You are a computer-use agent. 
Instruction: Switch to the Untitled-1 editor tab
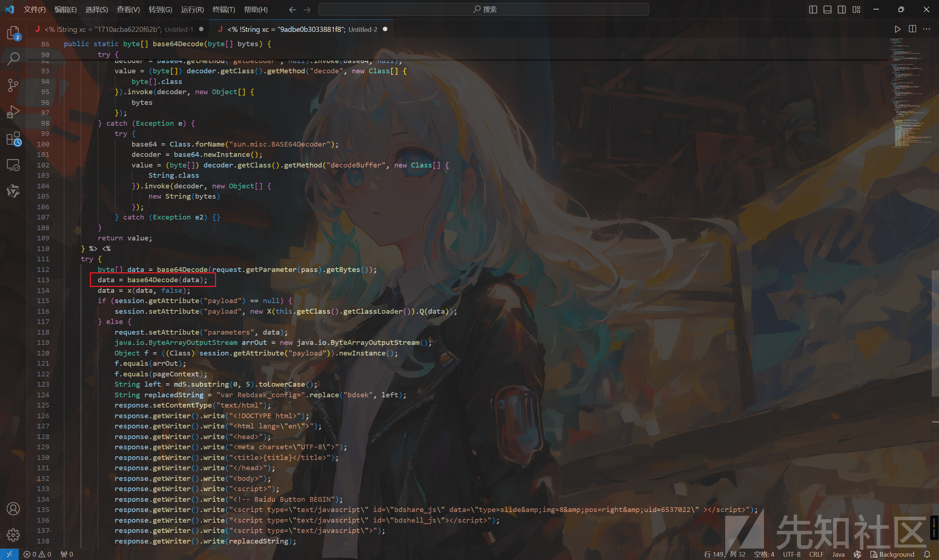coord(118,29)
